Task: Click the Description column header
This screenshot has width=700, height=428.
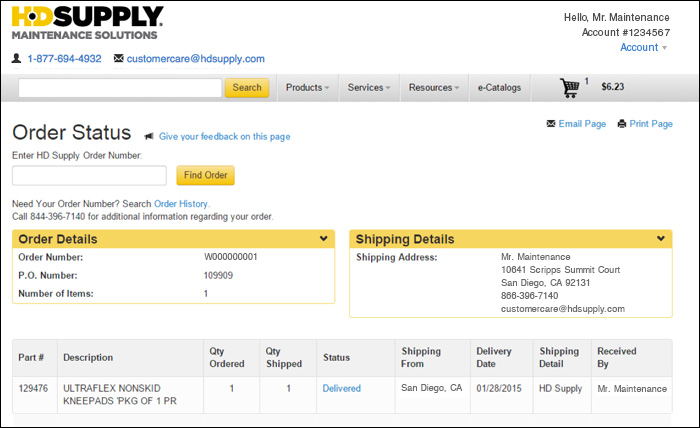Action: (88, 357)
